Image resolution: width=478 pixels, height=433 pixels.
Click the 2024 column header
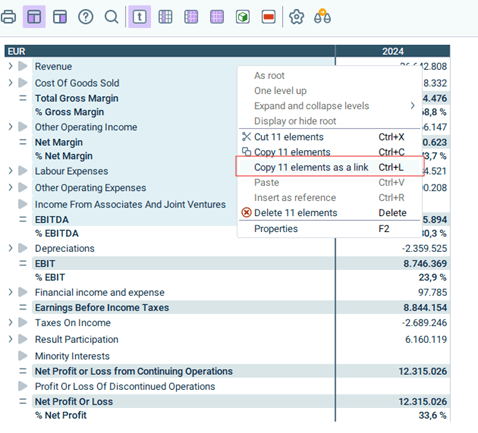(393, 51)
